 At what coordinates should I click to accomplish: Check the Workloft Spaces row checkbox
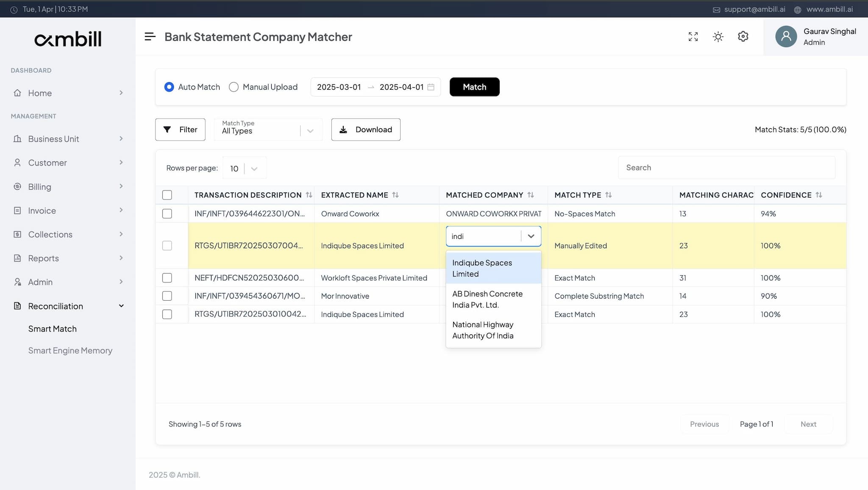point(167,278)
